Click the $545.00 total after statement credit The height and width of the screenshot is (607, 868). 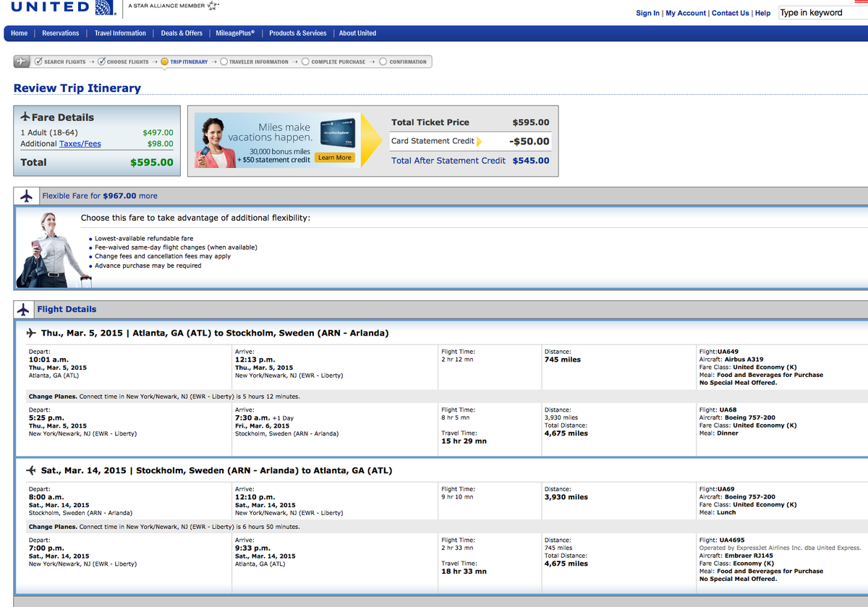531,161
